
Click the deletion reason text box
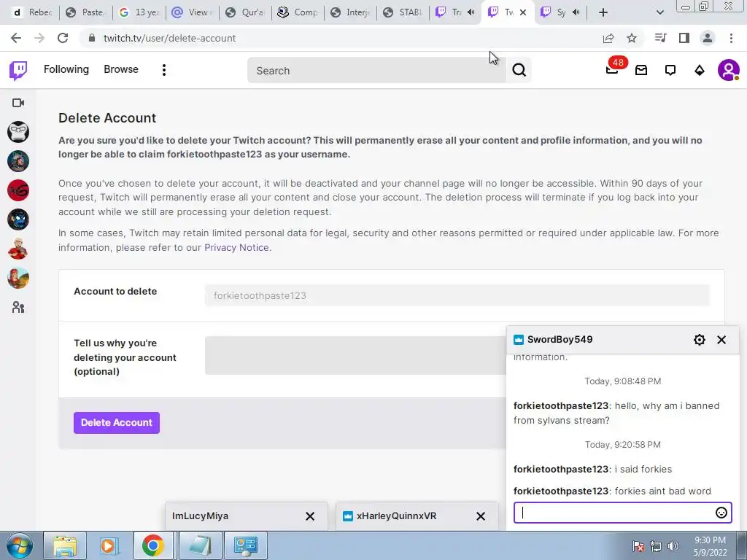355,355
